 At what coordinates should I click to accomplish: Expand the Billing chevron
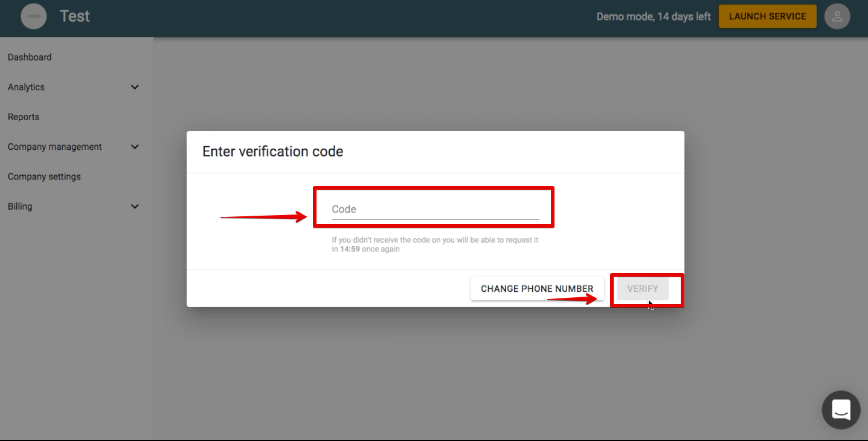tap(135, 207)
